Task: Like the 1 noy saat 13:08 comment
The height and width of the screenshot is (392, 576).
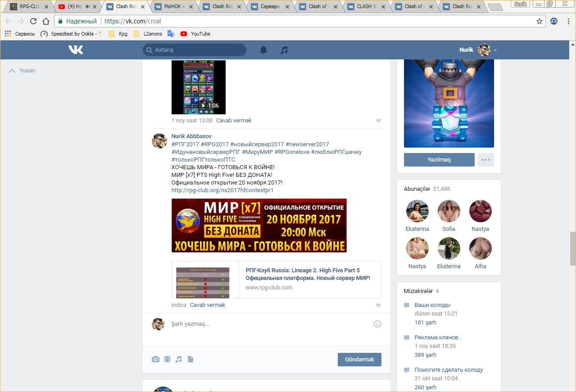Action: point(378,121)
